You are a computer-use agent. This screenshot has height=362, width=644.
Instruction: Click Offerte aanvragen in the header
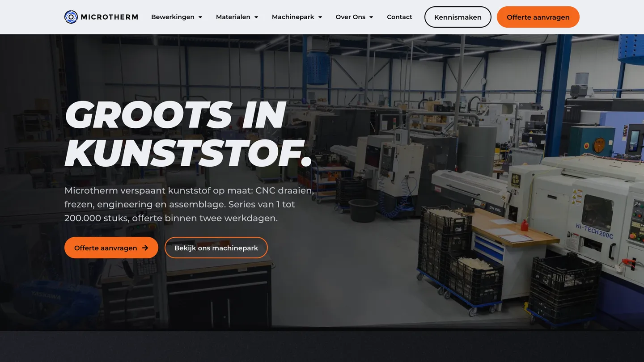(538, 17)
